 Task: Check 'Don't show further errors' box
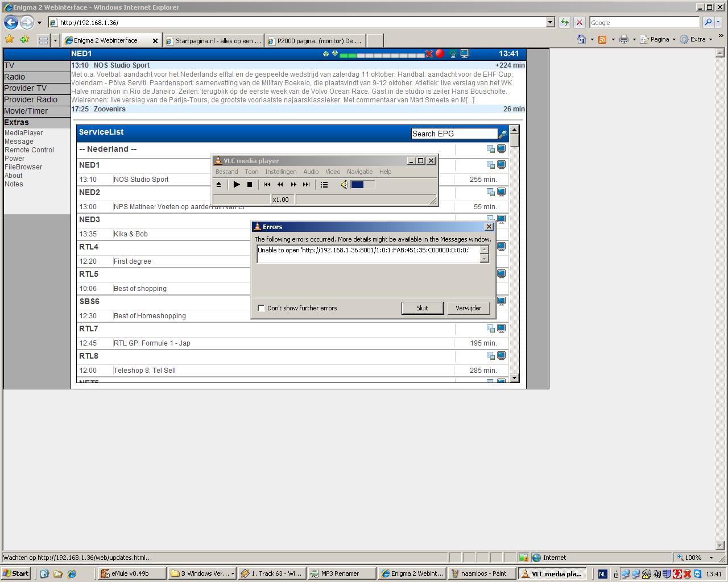point(262,308)
